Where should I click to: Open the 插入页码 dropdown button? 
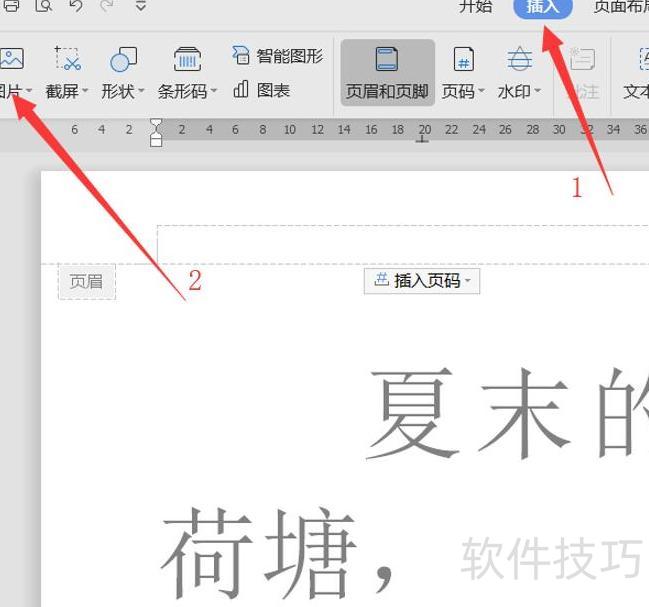point(422,281)
